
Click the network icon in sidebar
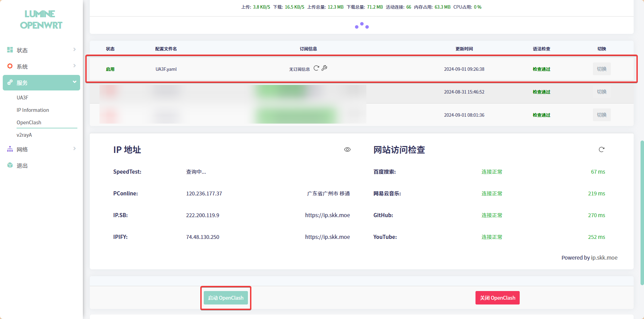point(10,149)
